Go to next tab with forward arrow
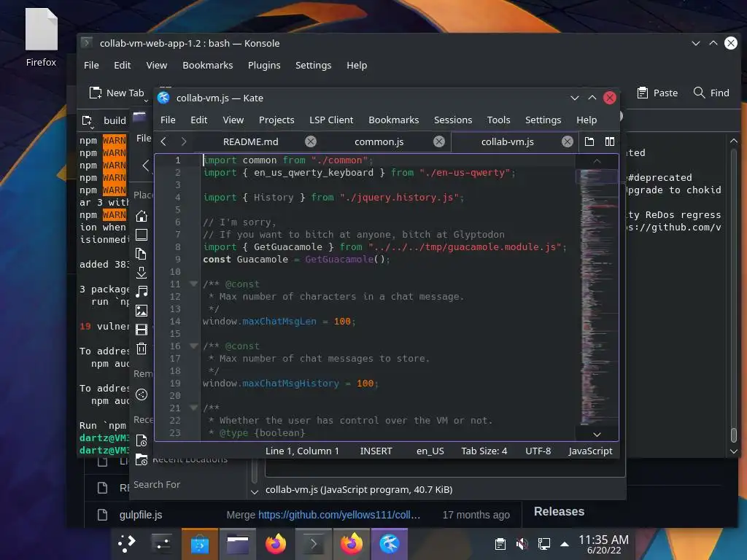 184,141
